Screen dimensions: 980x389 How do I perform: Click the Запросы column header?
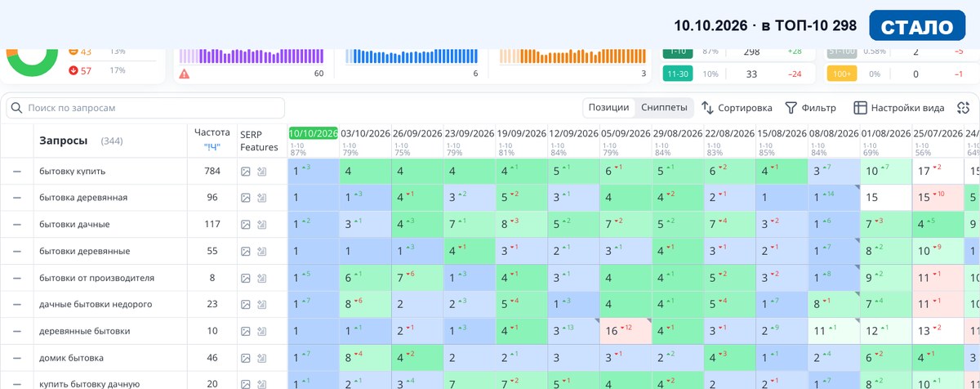[x=63, y=141]
